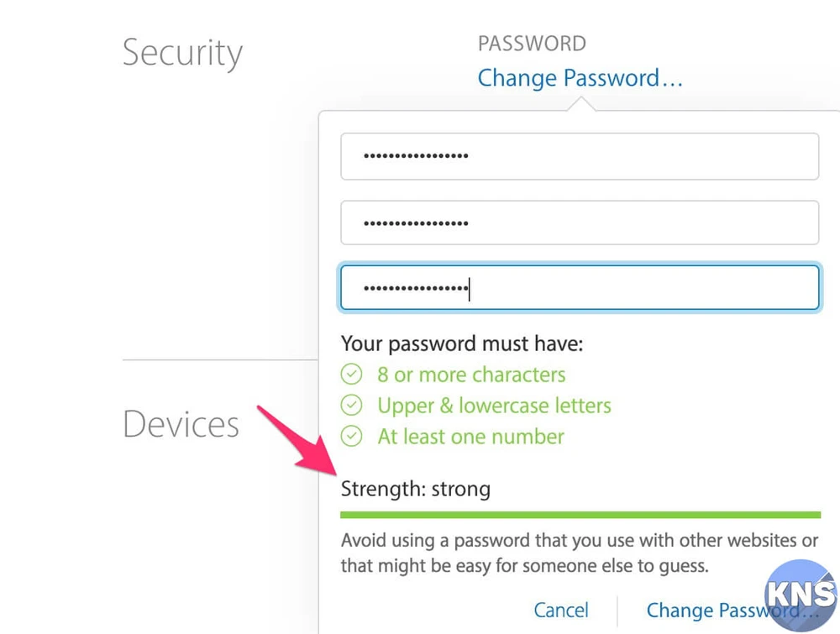Click into the second (middle) password field
Image resolution: width=840 pixels, height=634 pixels.
pyautogui.click(x=580, y=223)
